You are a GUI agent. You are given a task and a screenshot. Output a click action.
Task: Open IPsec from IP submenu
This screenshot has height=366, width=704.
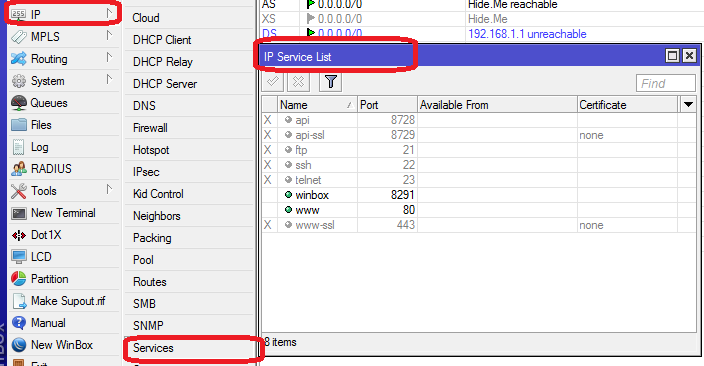(x=189, y=172)
